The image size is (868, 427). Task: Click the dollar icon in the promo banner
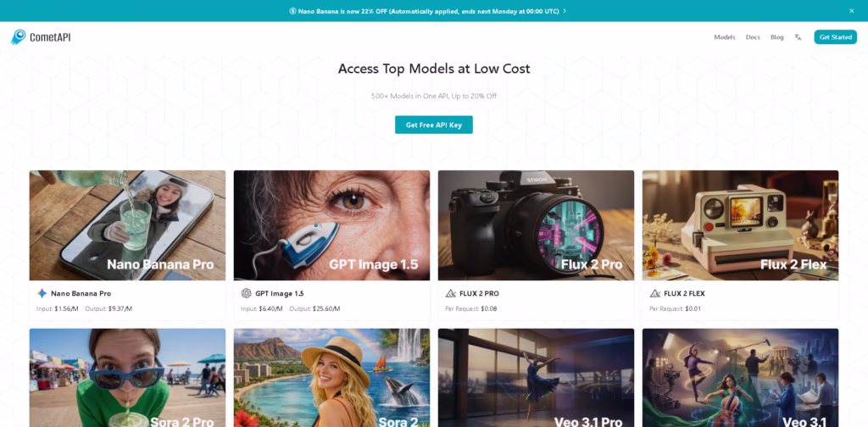pyautogui.click(x=292, y=11)
